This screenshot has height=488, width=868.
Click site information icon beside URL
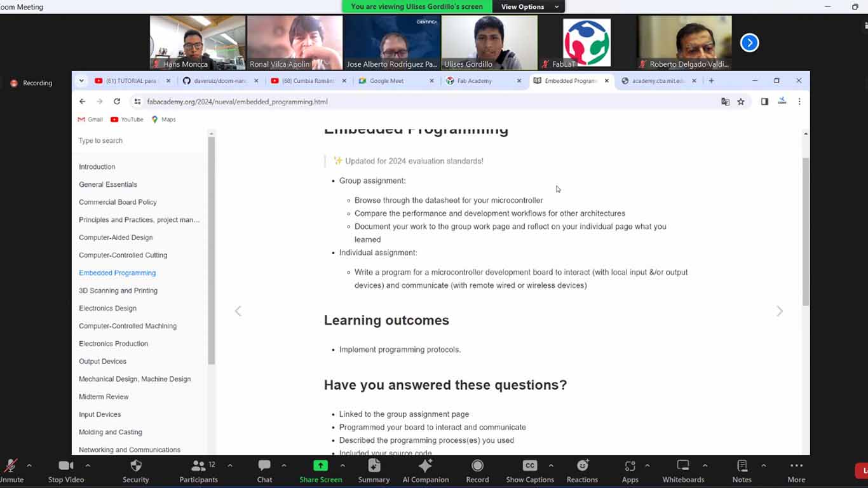point(137,102)
